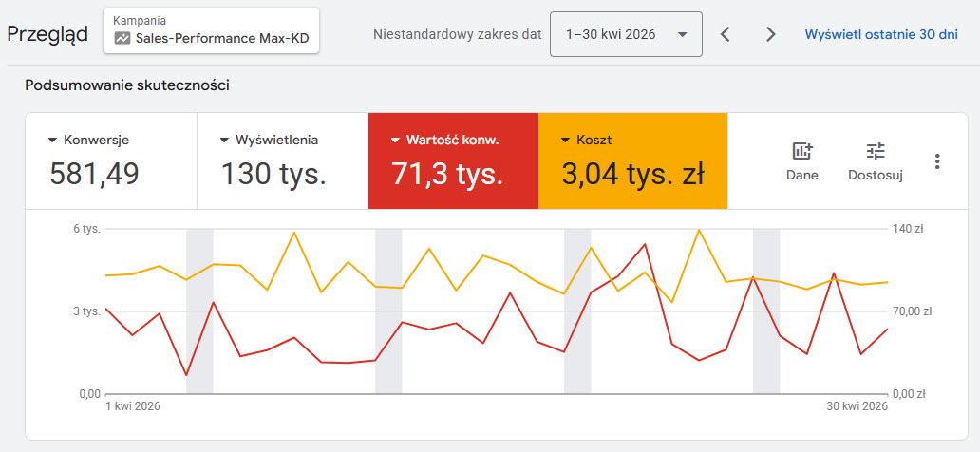Click the 140 zł right axis label
The image size is (980, 452).
pyautogui.click(x=910, y=229)
